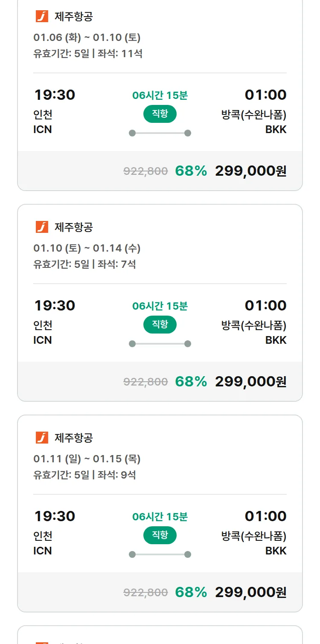
Task: Click the 좌석: 7석 seat info text
Action: pyautogui.click(x=116, y=264)
